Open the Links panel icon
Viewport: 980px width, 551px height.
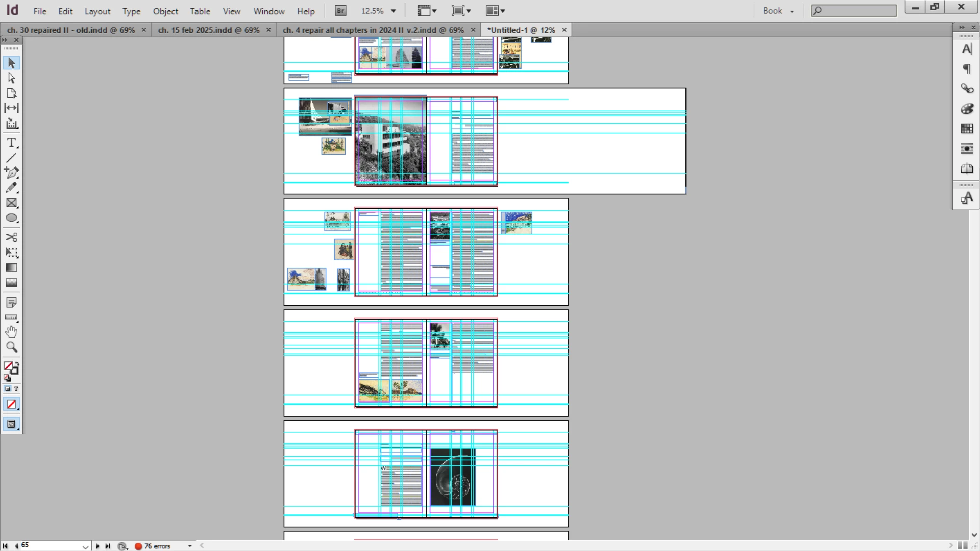pyautogui.click(x=967, y=89)
